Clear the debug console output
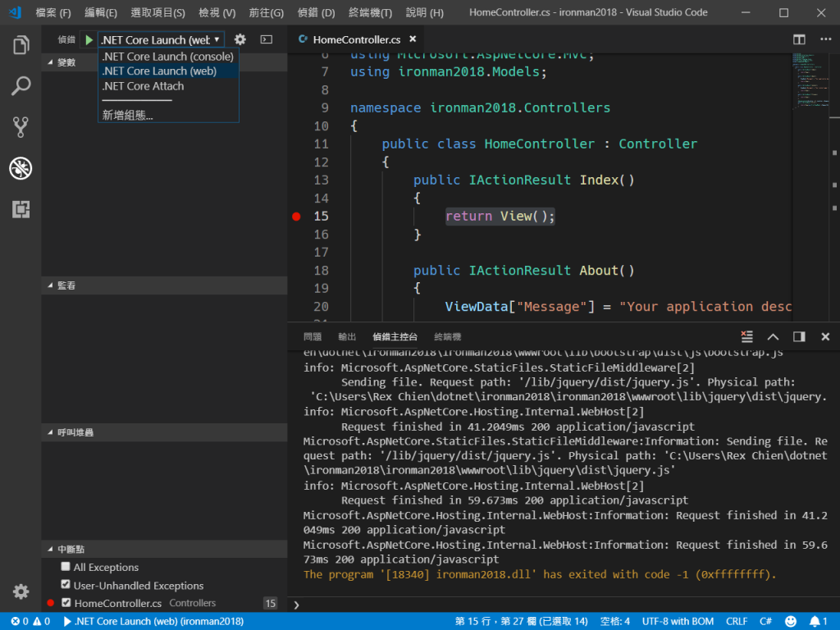 pos(746,336)
